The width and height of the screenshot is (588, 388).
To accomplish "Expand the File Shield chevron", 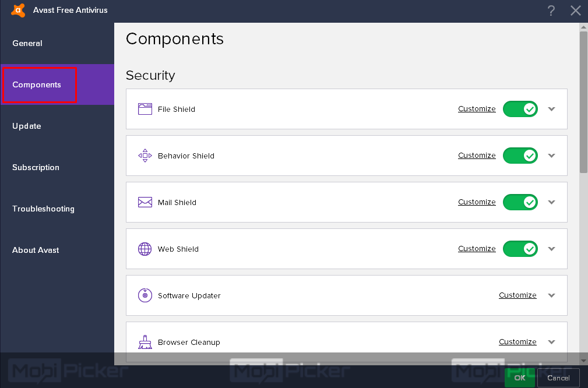I will click(551, 109).
